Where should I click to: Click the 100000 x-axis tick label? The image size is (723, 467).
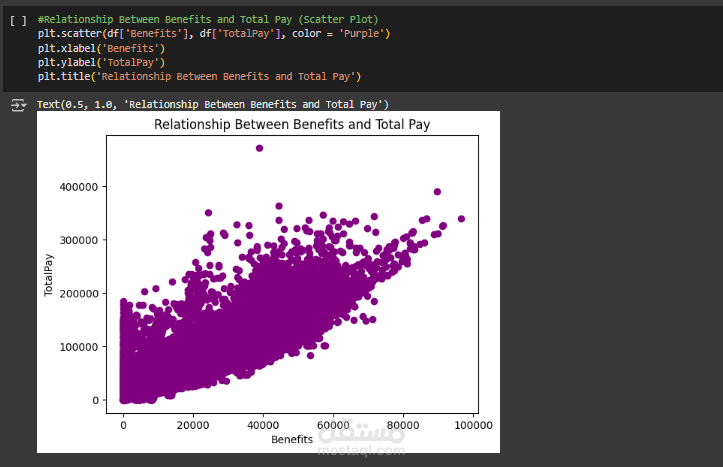[474, 425]
